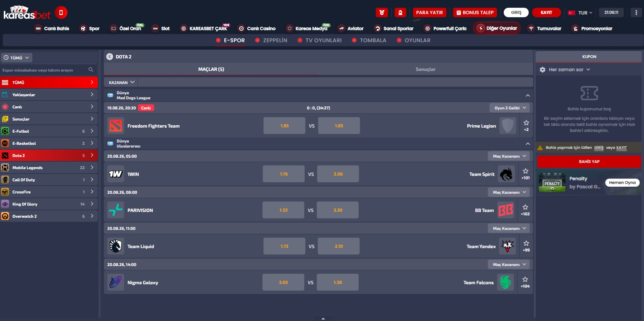Open Overwatch 2 in sidebar
This screenshot has height=321, width=644.
tap(49, 216)
